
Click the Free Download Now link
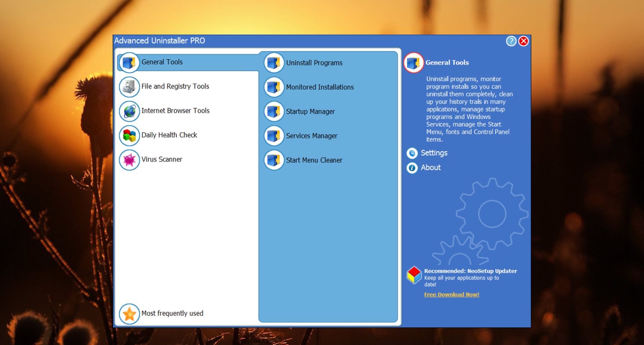pyautogui.click(x=452, y=295)
